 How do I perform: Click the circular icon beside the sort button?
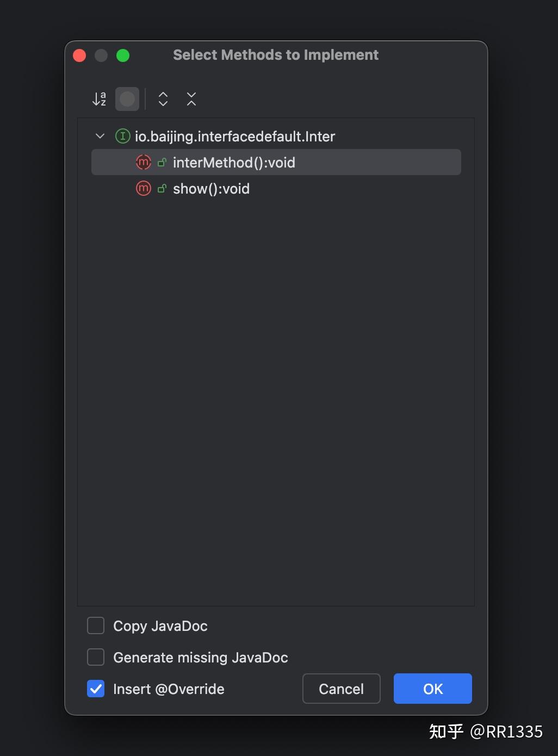point(127,98)
